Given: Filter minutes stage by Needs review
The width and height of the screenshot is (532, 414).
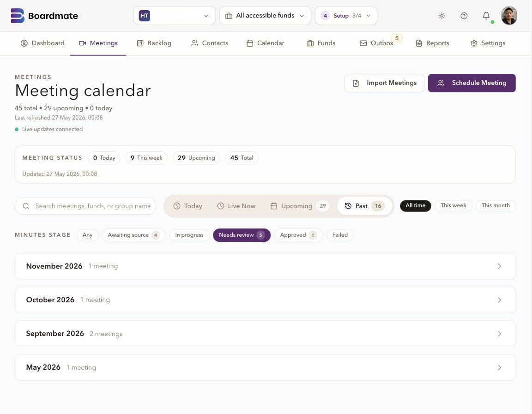Looking at the screenshot, I should (242, 235).
